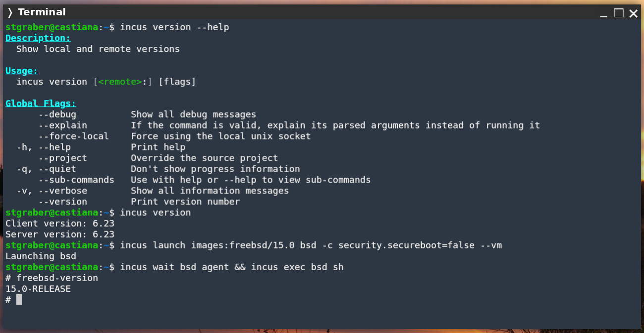Maximize the Terminal window
The width and height of the screenshot is (644, 333).
pos(619,13)
